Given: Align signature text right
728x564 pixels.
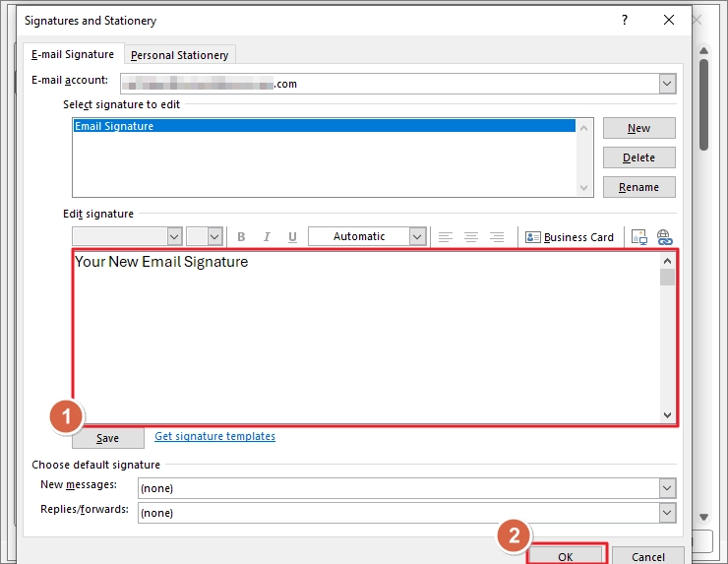Looking at the screenshot, I should (x=497, y=237).
